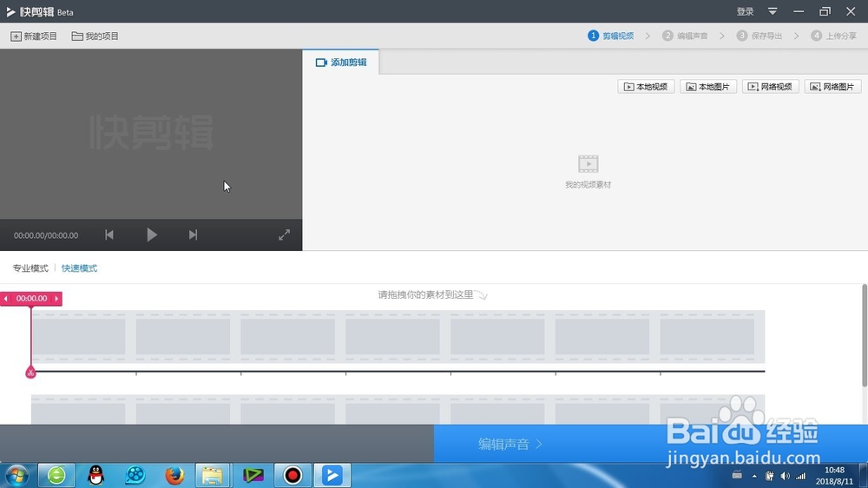The width and height of the screenshot is (868, 488).
Task: Step timeline marker left arrow
Action: [x=5, y=299]
